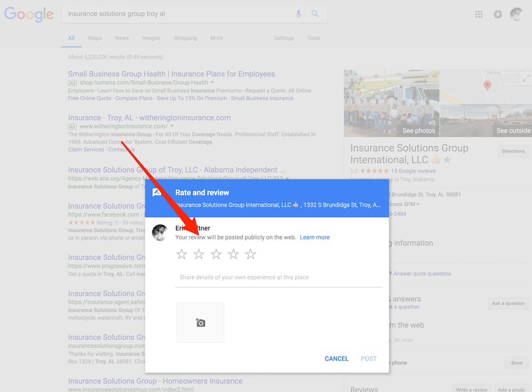Open Answer quick questions link
This screenshot has height=392, width=532.
422,273
